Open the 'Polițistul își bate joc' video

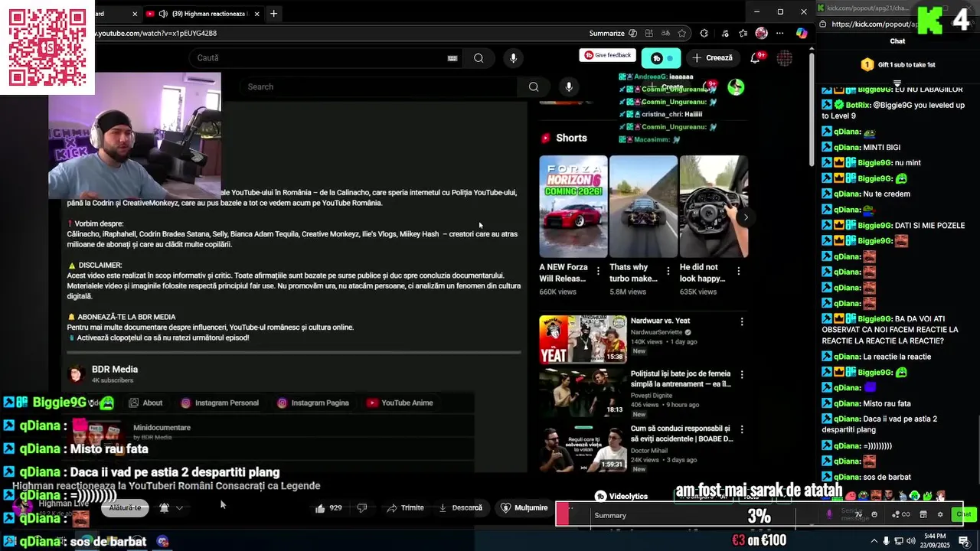coord(583,393)
